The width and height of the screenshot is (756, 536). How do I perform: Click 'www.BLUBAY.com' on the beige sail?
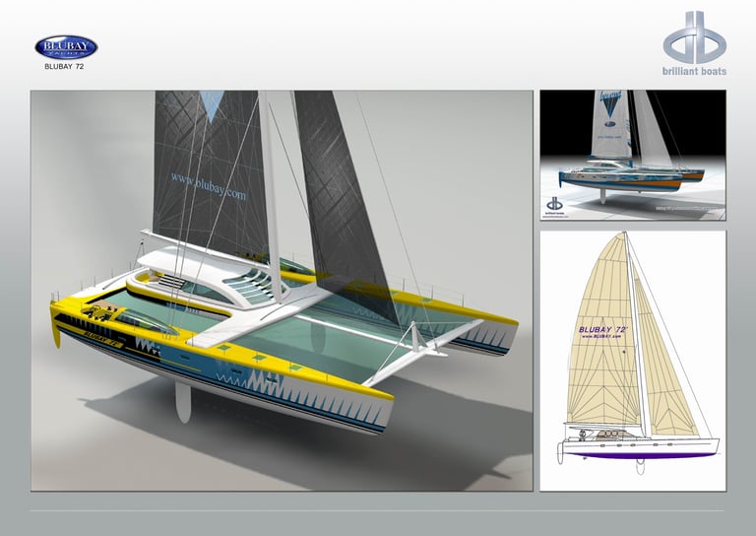tap(601, 336)
